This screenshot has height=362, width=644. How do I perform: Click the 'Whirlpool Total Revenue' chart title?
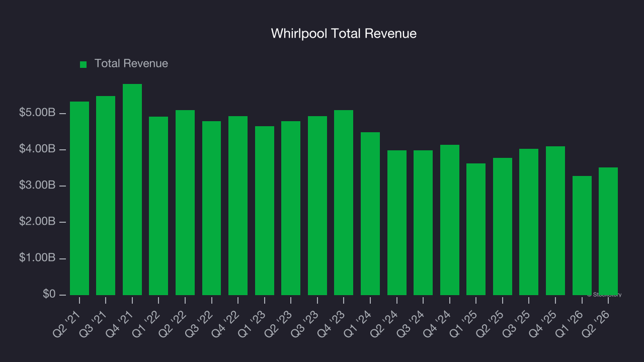(x=344, y=34)
